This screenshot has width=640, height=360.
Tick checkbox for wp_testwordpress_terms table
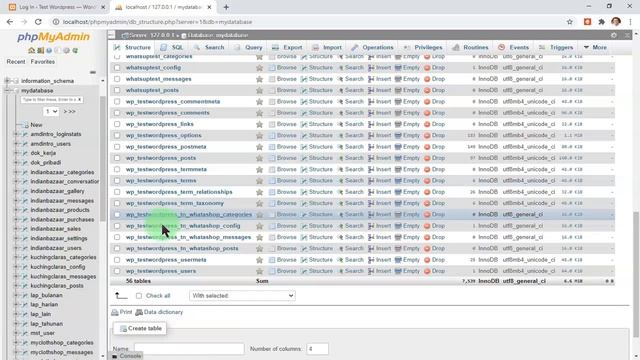click(x=117, y=180)
